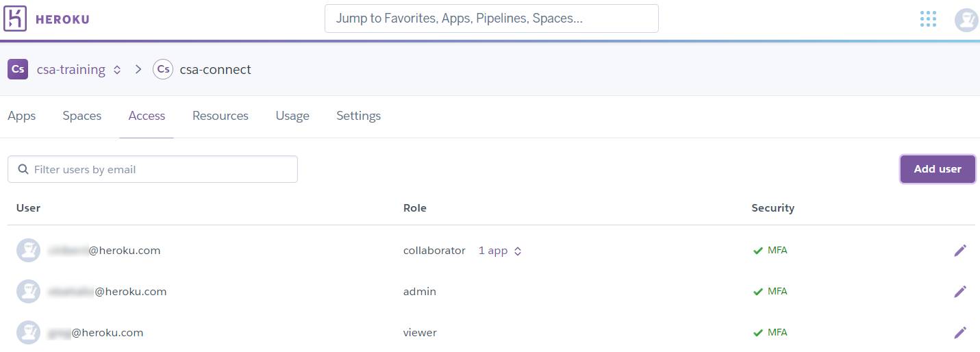Edit the collaborator user with pencil icon
Screen dimensions: 980x352
960,251
